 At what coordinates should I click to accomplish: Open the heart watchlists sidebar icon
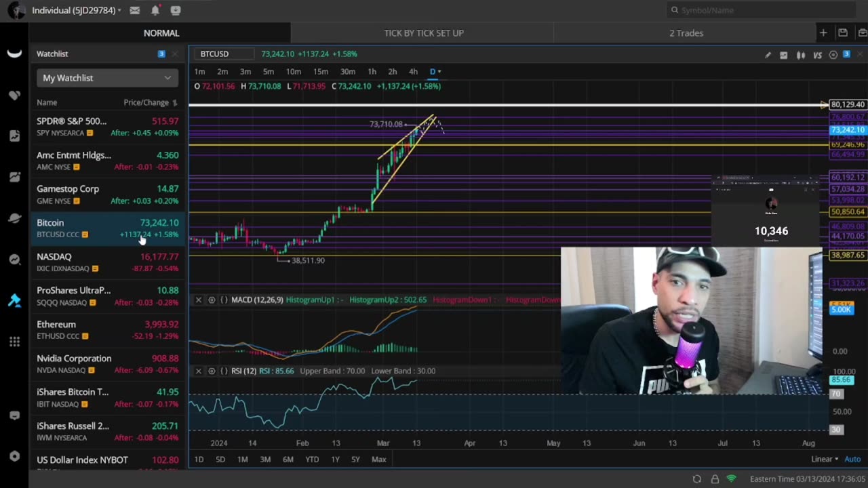(x=14, y=96)
